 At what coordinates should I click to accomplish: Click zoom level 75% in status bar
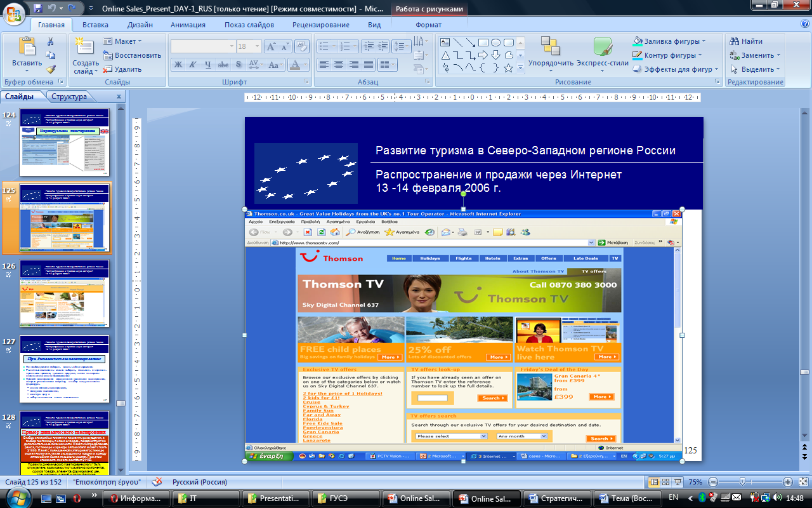tap(696, 482)
